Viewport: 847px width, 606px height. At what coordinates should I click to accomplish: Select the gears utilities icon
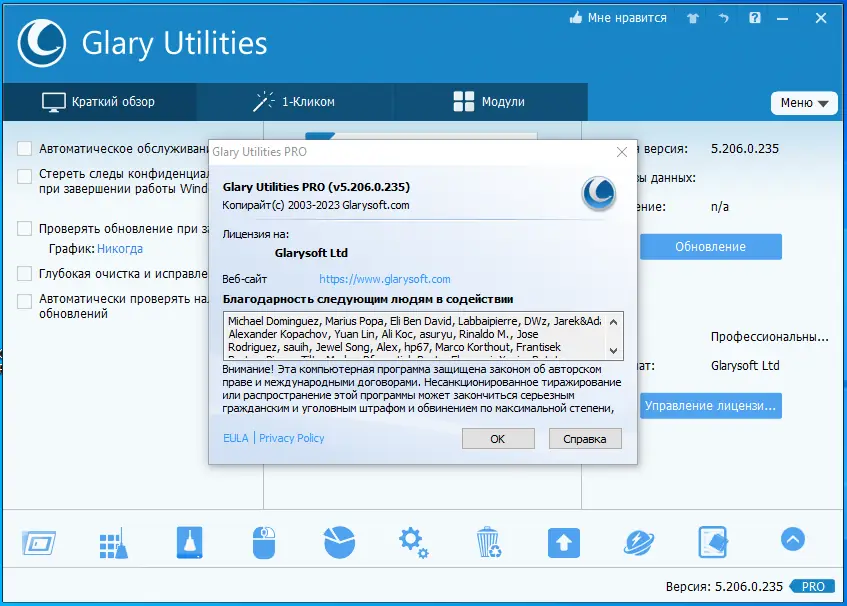click(x=413, y=540)
